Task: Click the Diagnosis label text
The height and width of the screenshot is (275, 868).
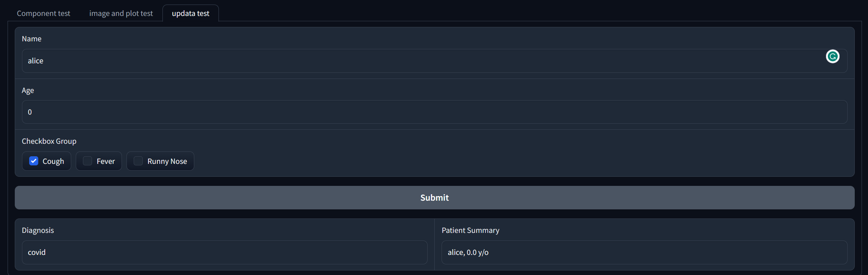Action: coord(38,230)
